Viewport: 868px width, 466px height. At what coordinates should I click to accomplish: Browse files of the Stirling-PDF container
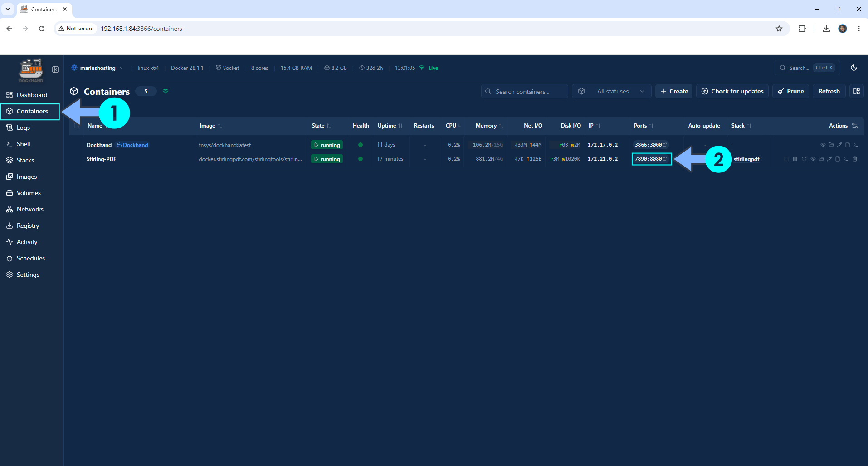click(x=821, y=159)
